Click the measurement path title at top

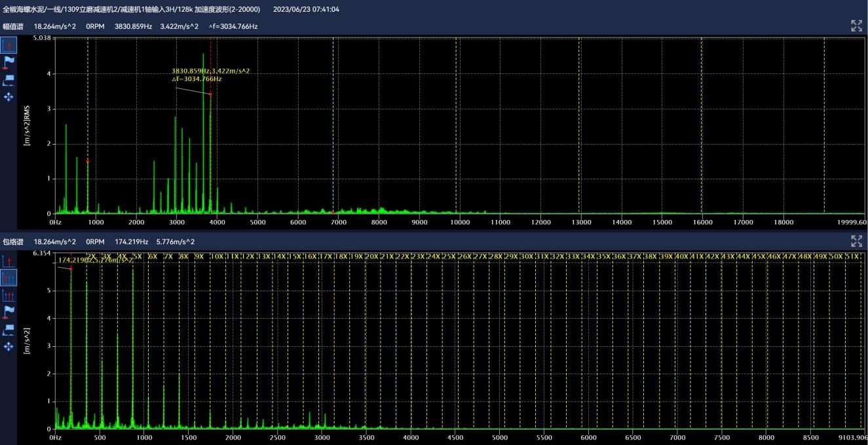(131, 9)
